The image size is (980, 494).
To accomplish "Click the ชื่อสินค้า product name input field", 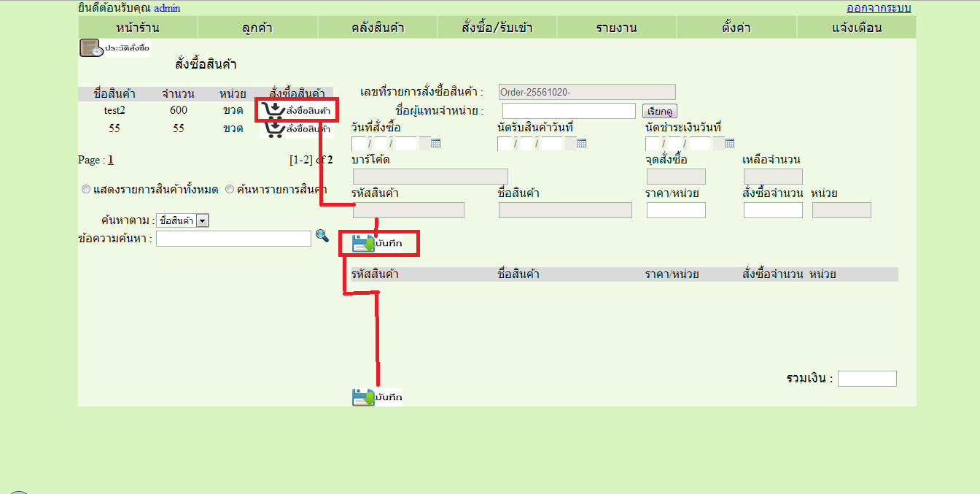I will coord(565,210).
